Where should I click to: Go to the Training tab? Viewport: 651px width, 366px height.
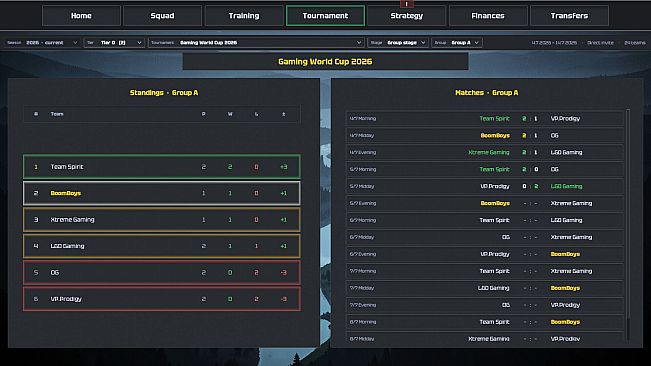click(x=244, y=16)
